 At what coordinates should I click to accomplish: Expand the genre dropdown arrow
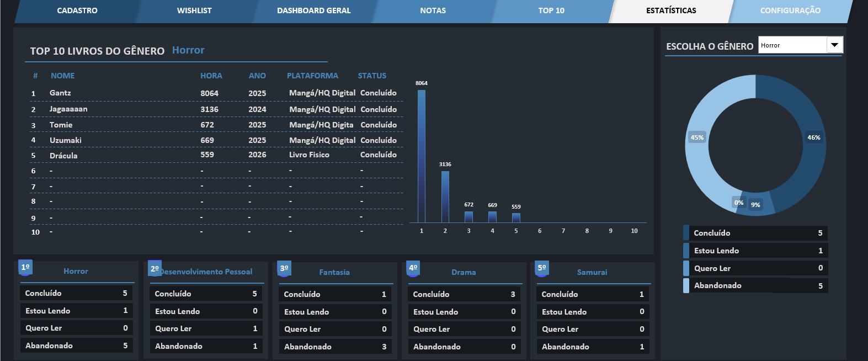834,45
